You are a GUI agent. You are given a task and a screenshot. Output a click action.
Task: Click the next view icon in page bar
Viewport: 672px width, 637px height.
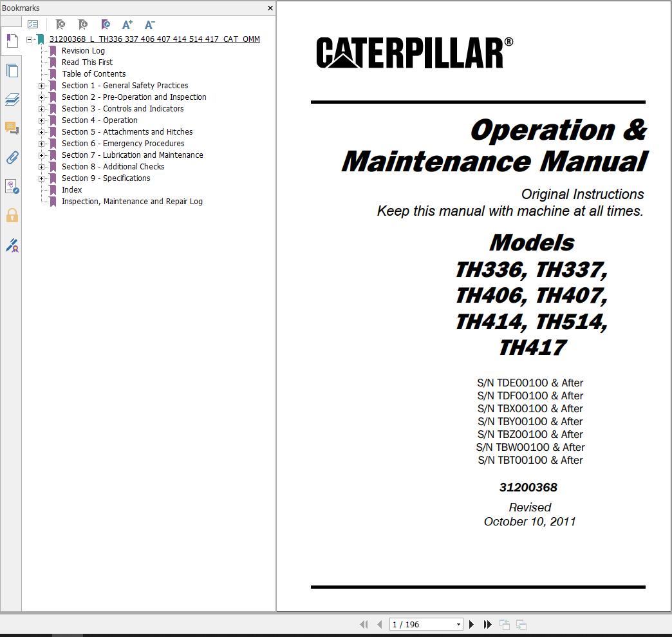click(521, 625)
